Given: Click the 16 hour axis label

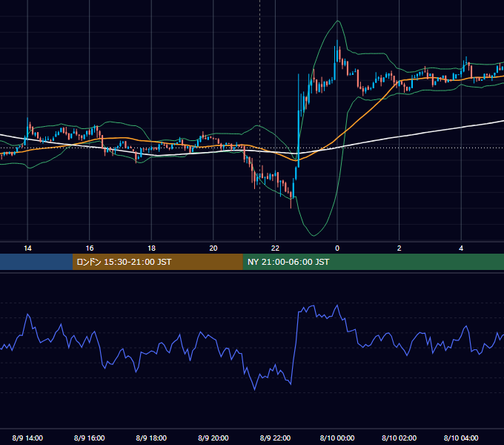Looking at the screenshot, I should 90,248.
